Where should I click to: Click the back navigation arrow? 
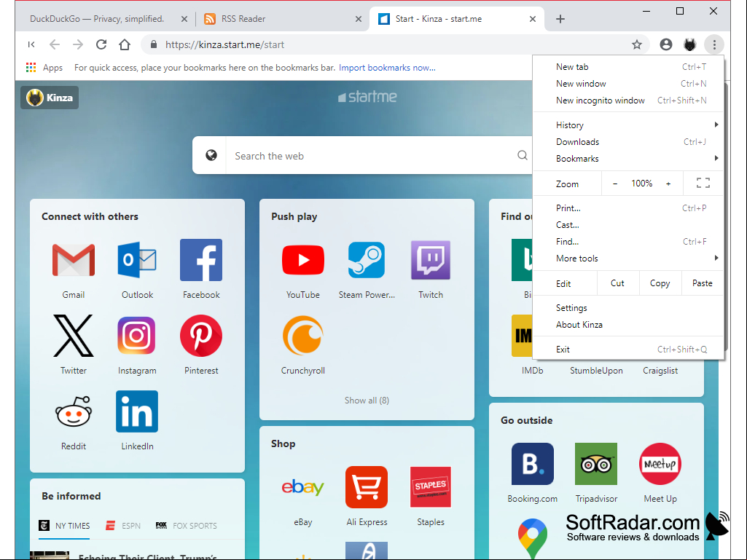pyautogui.click(x=55, y=44)
